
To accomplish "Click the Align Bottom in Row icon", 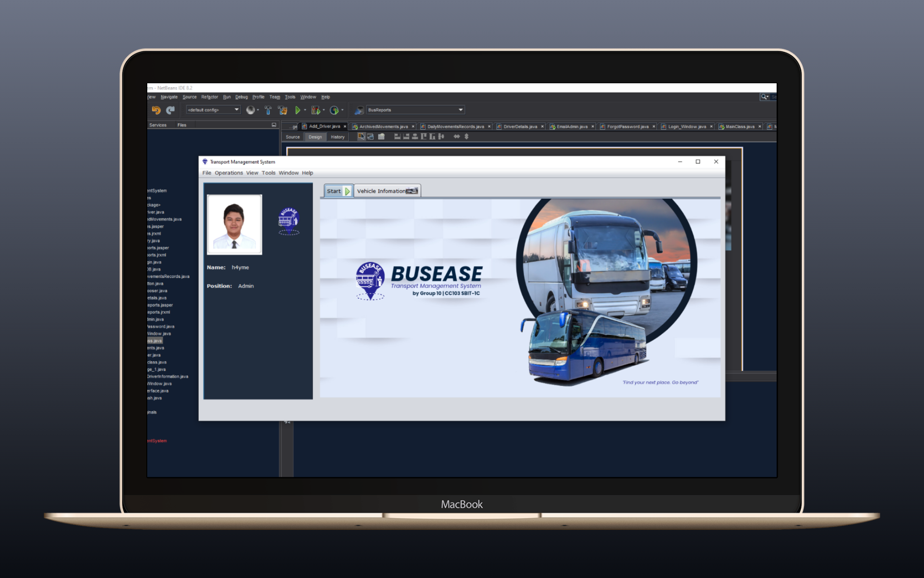I will pos(432,137).
